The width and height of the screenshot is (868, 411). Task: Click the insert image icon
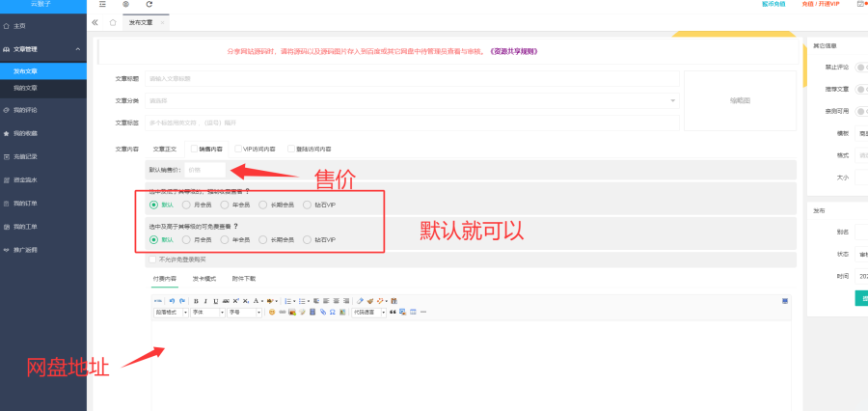pyautogui.click(x=292, y=313)
